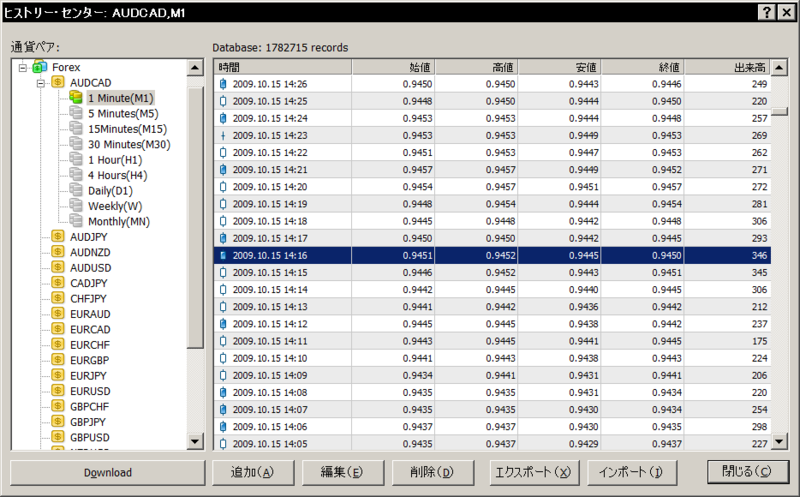This screenshot has width=800, height=497.
Task: Select the 2009.10.15 14:26 record
Action: 492,84
